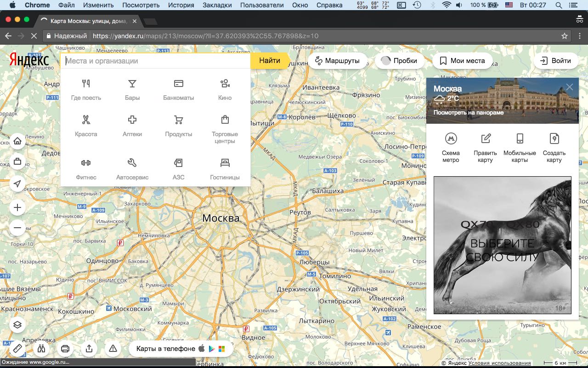588x368 pixels.
Task: Toggle the 'Пробки' traffic layer
Action: pos(400,61)
